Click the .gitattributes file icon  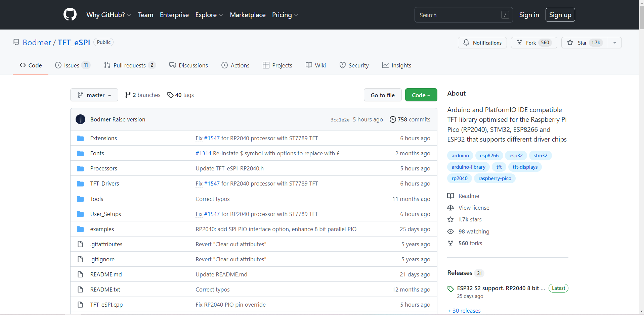(x=80, y=244)
